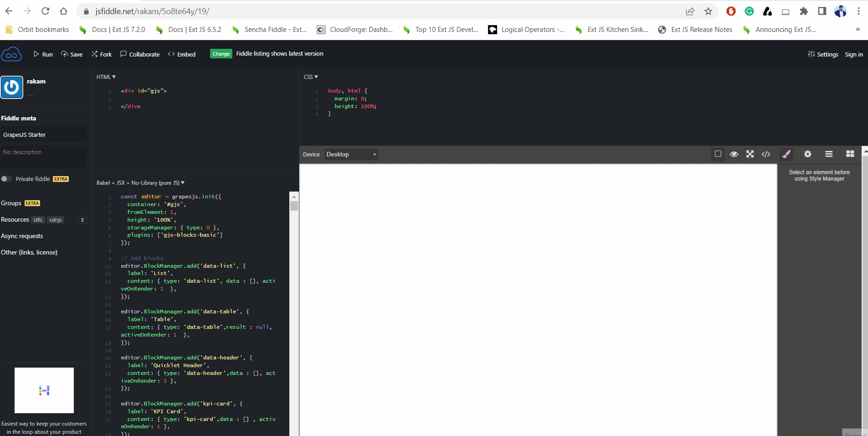Screen dimensions: 868x436
Task: Open the Top 10 Ext JS Devel... bookmark
Action: pos(441,30)
